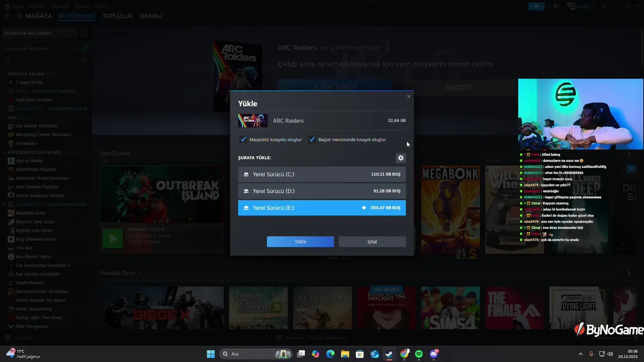
Task: Open Farming Simulator 25 card
Action: (258, 308)
